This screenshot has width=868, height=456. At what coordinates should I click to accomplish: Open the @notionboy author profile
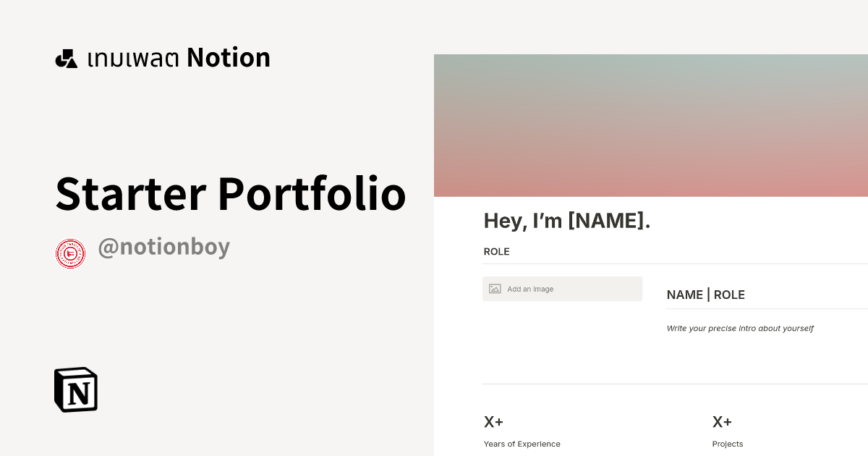pyautogui.click(x=164, y=248)
